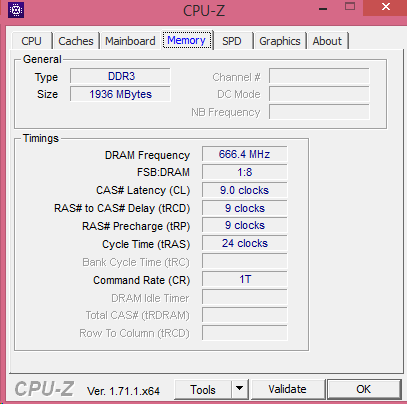Click the empty Total CAS# (tRDRAM) field
Screen dimensions: 407x404
coord(244,315)
